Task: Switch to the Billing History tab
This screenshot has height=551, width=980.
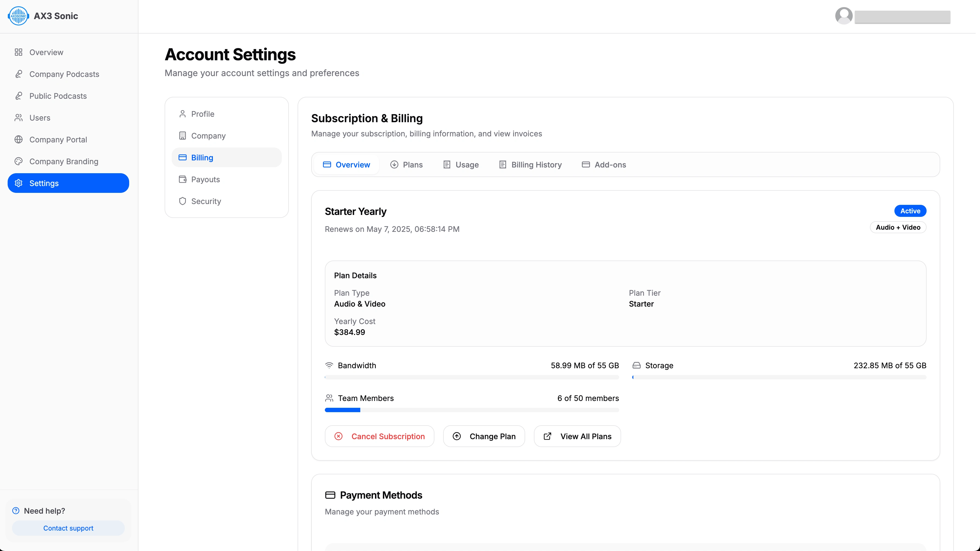Action: coord(530,164)
